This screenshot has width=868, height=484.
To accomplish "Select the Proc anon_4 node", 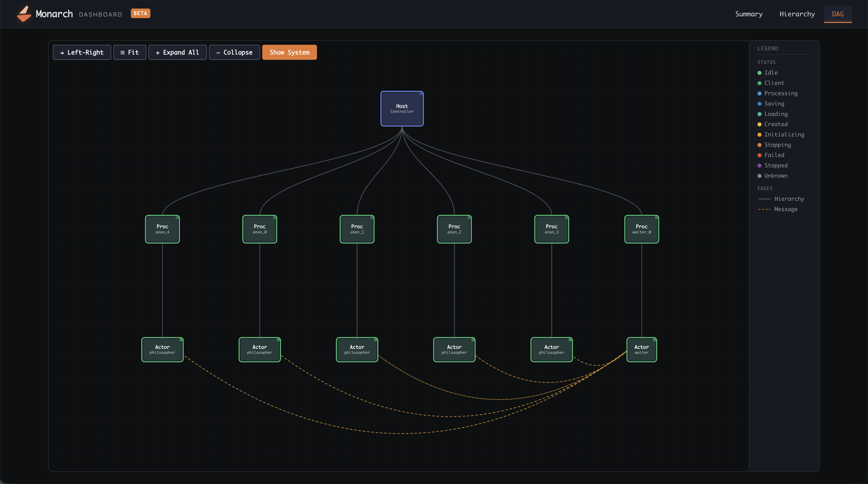I will pyautogui.click(x=162, y=229).
